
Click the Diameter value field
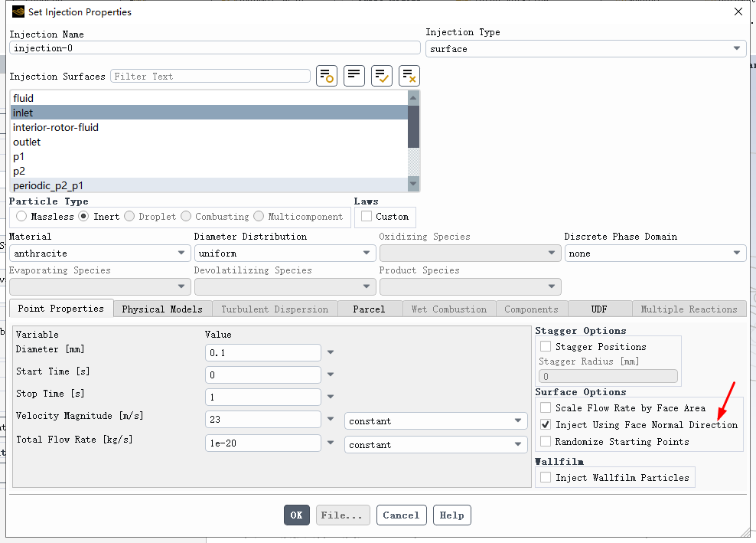[262, 352]
